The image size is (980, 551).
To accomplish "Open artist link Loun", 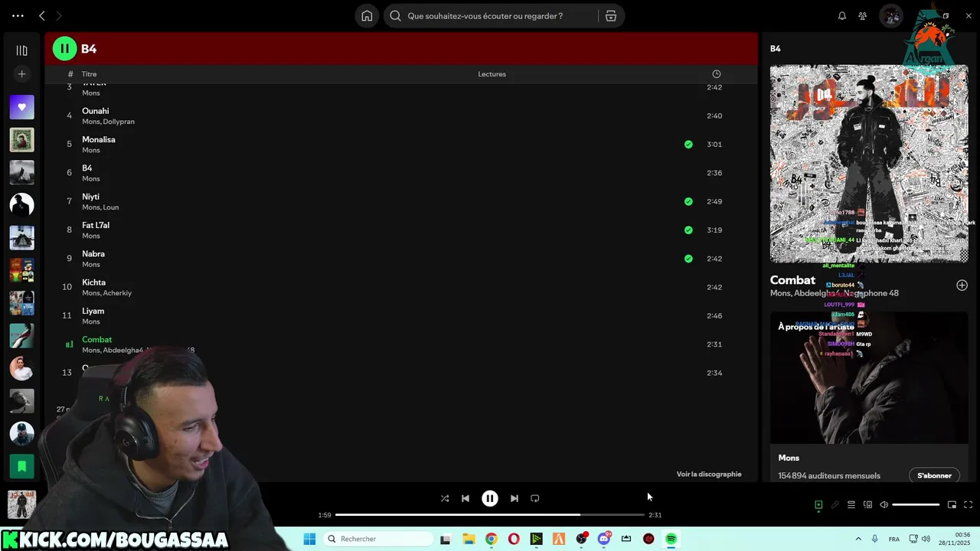I will (x=111, y=207).
